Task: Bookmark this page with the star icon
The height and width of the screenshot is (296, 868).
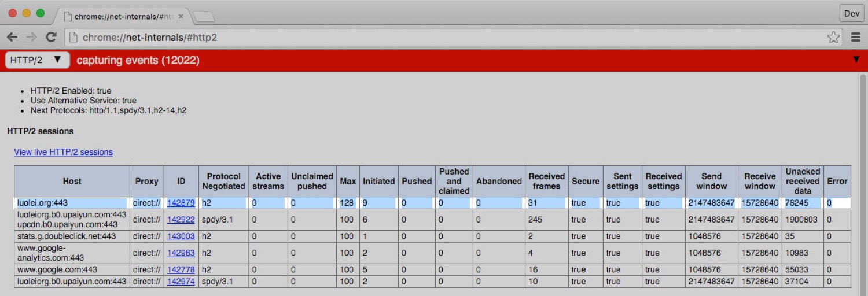Action: tap(833, 38)
